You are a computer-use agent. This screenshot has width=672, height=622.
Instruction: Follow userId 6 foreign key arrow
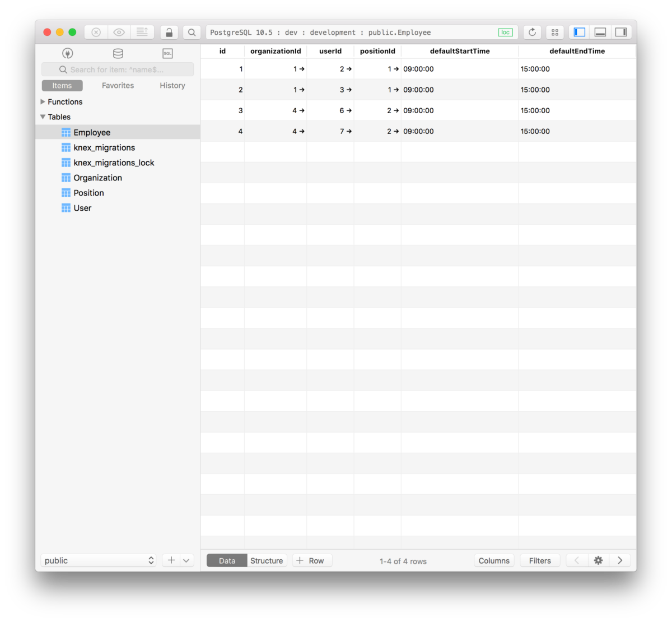pos(349,110)
